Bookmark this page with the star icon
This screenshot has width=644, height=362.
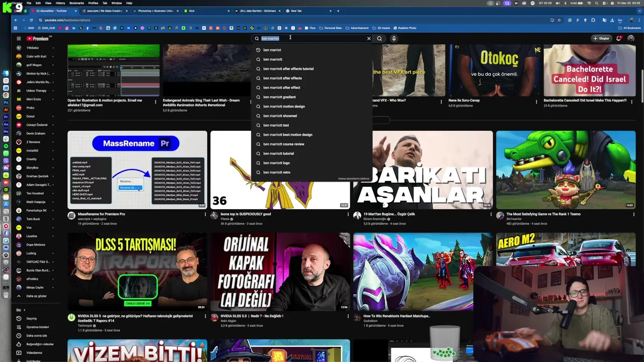[559, 20]
